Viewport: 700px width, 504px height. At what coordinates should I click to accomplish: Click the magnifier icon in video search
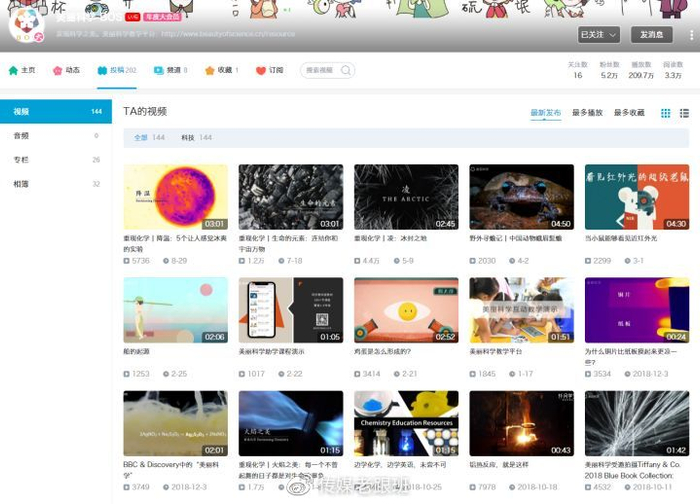[x=346, y=71]
